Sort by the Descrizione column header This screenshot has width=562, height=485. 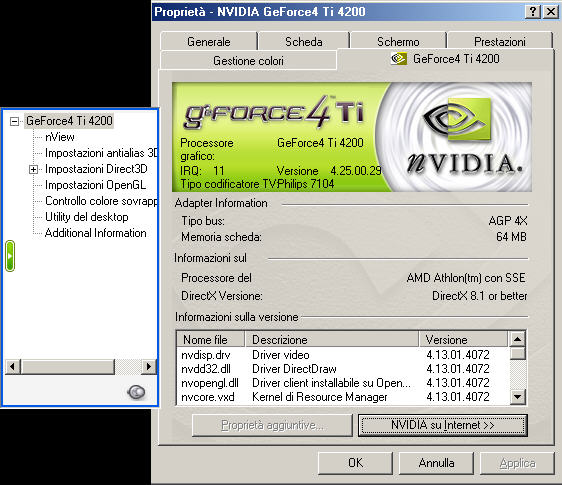pyautogui.click(x=332, y=339)
